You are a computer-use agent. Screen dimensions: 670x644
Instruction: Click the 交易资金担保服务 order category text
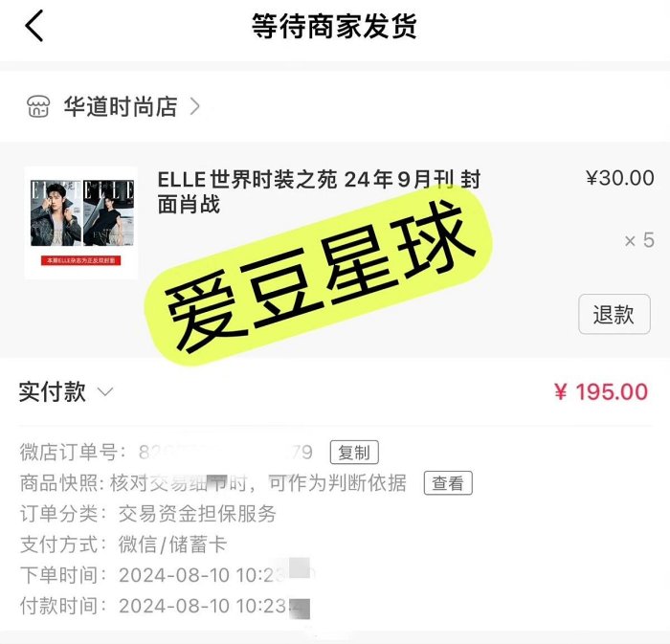197,514
